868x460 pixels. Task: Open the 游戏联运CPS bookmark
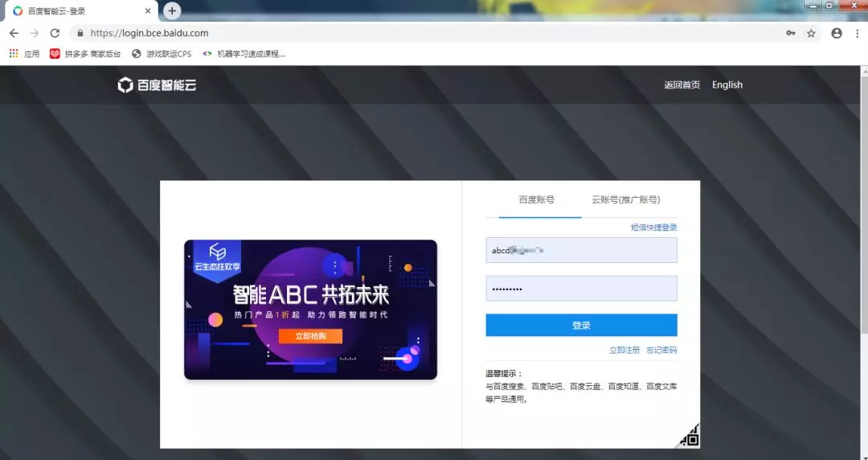[x=162, y=54]
